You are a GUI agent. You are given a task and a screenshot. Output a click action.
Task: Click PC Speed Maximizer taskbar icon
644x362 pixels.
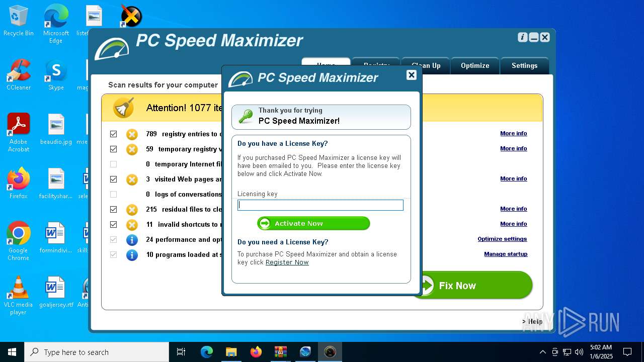pyautogui.click(x=330, y=352)
